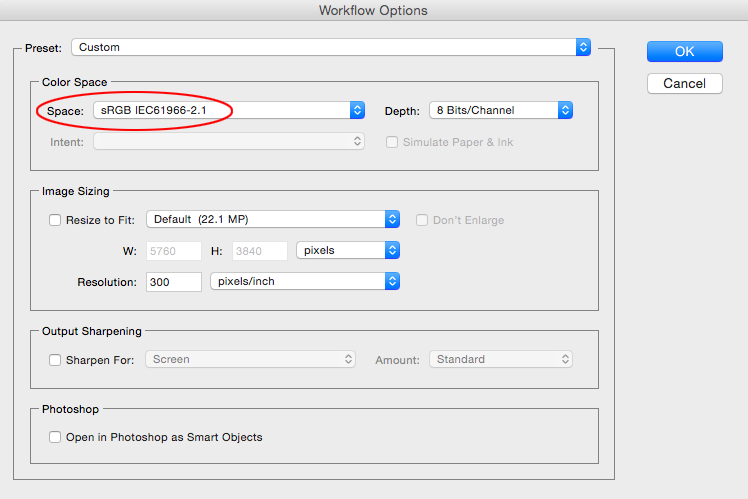Check Open in Photoshop as Smart Objects
Screen dimensions: 748x499
(55, 437)
